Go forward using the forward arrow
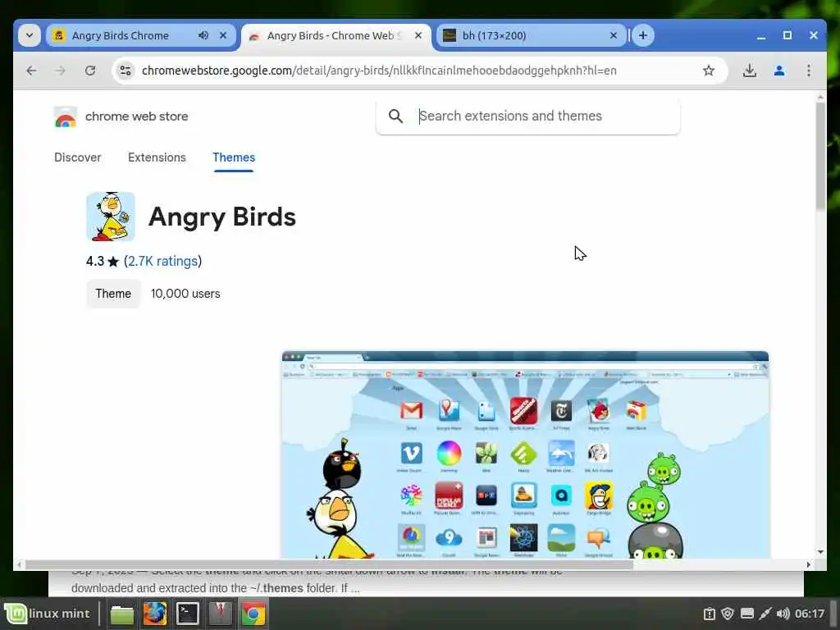This screenshot has height=630, width=840. coord(61,71)
